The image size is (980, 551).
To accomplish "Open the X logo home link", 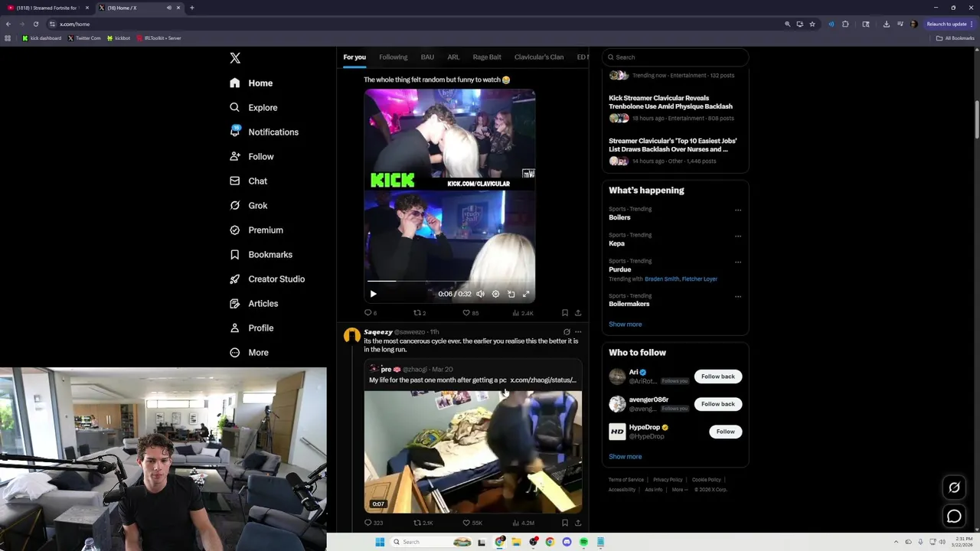I will pos(235,58).
